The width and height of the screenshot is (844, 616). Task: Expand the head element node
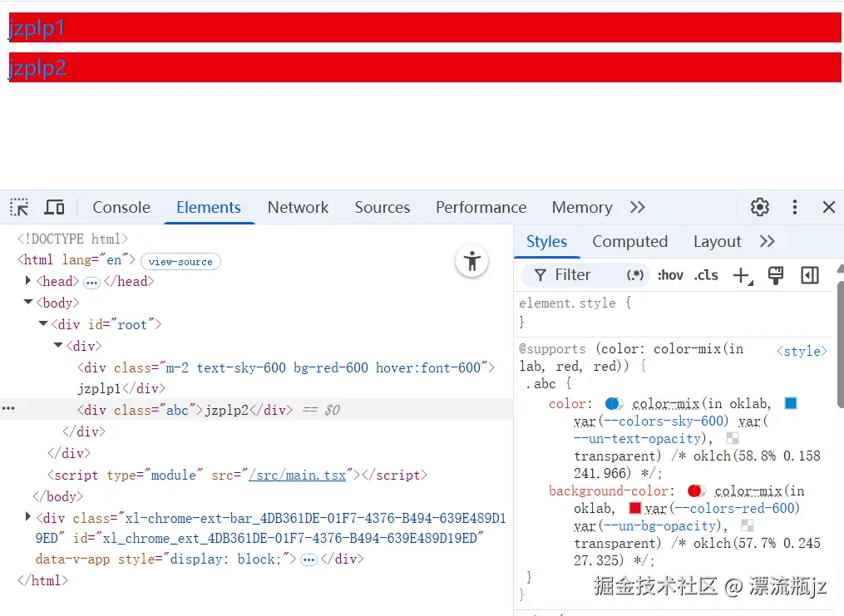(x=28, y=280)
